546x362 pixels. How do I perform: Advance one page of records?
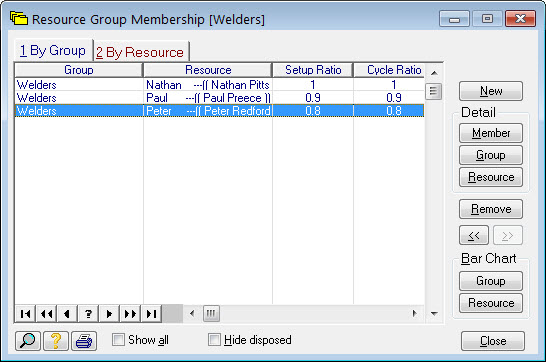[130, 314]
